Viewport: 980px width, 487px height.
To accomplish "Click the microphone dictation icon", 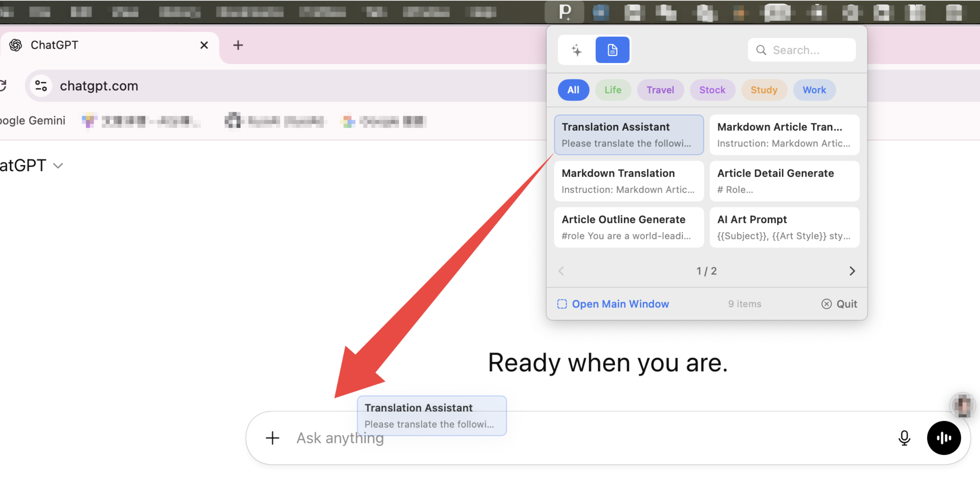I will click(x=904, y=438).
